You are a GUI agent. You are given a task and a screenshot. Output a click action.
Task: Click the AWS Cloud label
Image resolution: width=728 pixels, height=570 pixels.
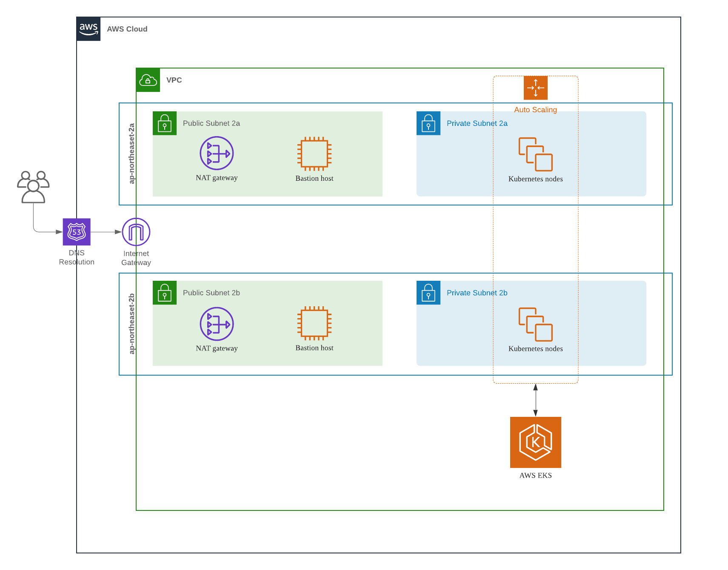(127, 29)
